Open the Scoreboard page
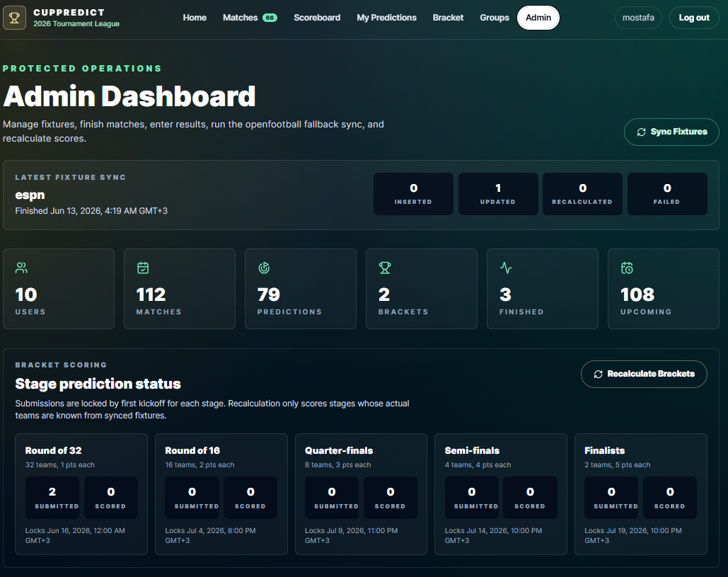The image size is (728, 577). tap(317, 18)
